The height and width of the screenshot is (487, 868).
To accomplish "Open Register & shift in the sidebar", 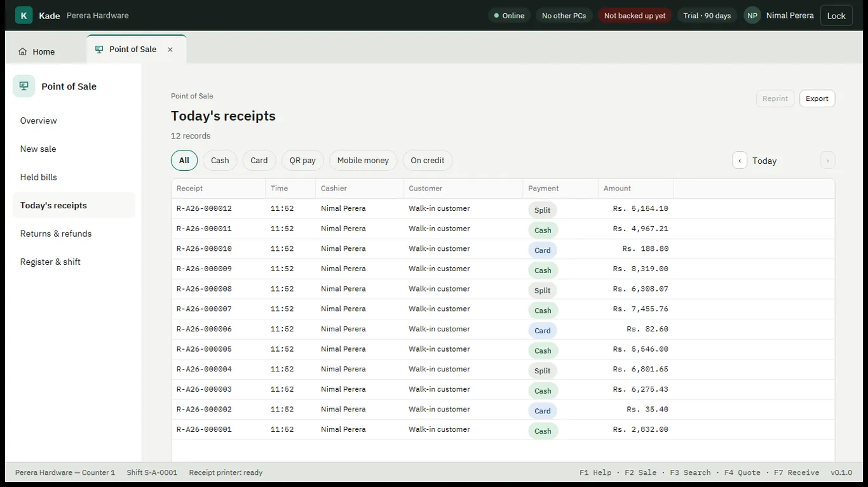I will [x=74, y=262].
